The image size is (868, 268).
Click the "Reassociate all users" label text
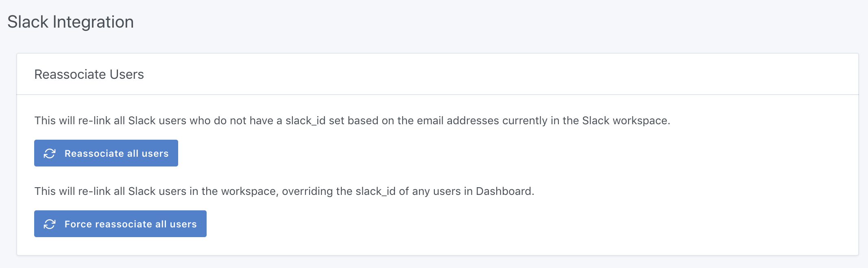pyautogui.click(x=116, y=153)
